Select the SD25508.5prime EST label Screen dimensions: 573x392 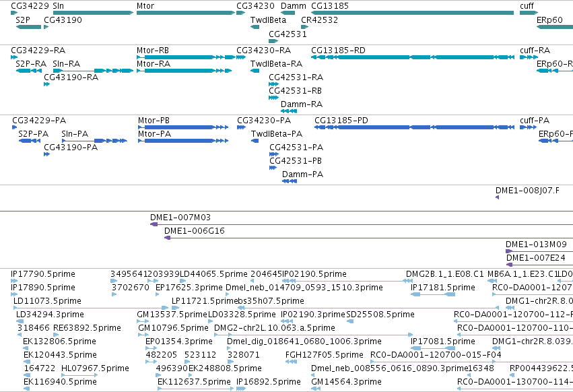(x=380, y=315)
